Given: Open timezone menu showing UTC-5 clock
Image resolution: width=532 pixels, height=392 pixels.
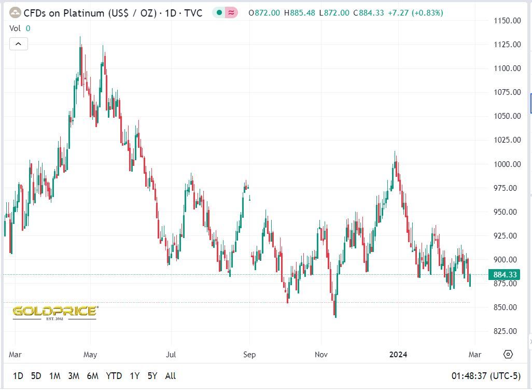Looking at the screenshot, I should 486,376.
